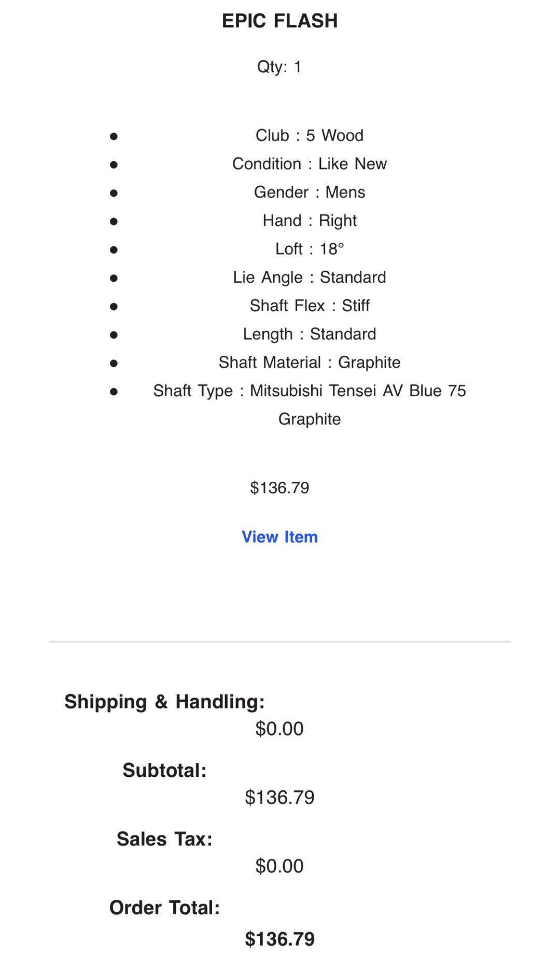Click the Sales Tax label
560x962 pixels.
click(x=164, y=839)
